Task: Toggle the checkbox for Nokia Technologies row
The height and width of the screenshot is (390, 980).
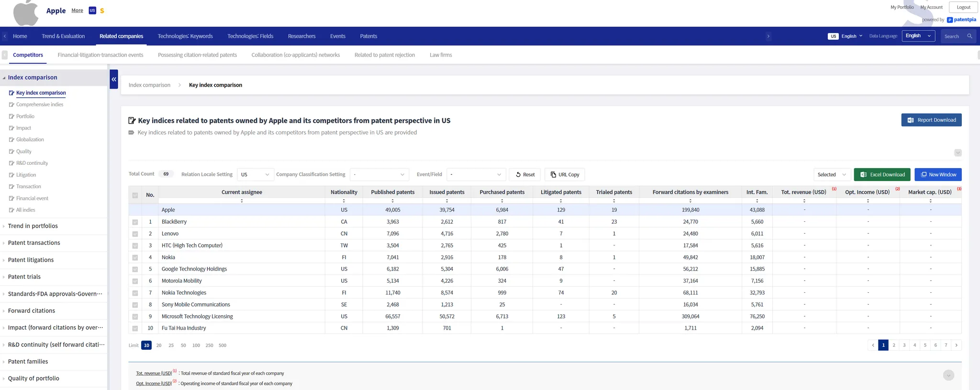Action: [x=135, y=293]
